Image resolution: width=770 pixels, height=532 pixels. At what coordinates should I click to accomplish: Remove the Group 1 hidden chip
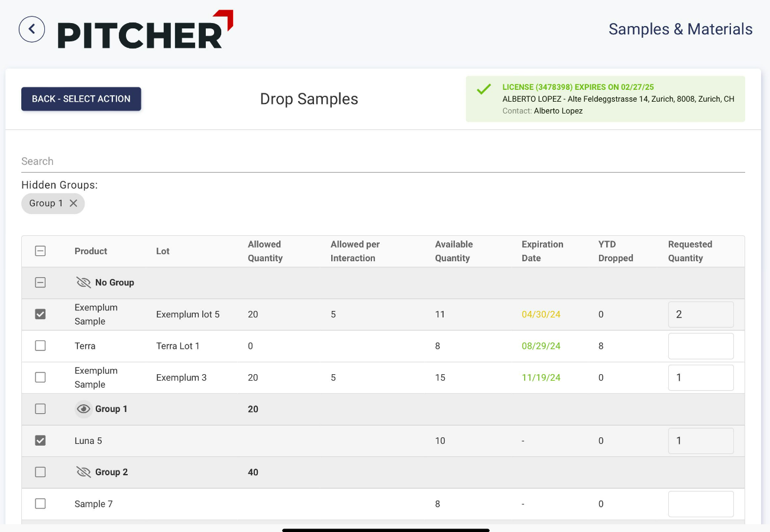(x=73, y=203)
